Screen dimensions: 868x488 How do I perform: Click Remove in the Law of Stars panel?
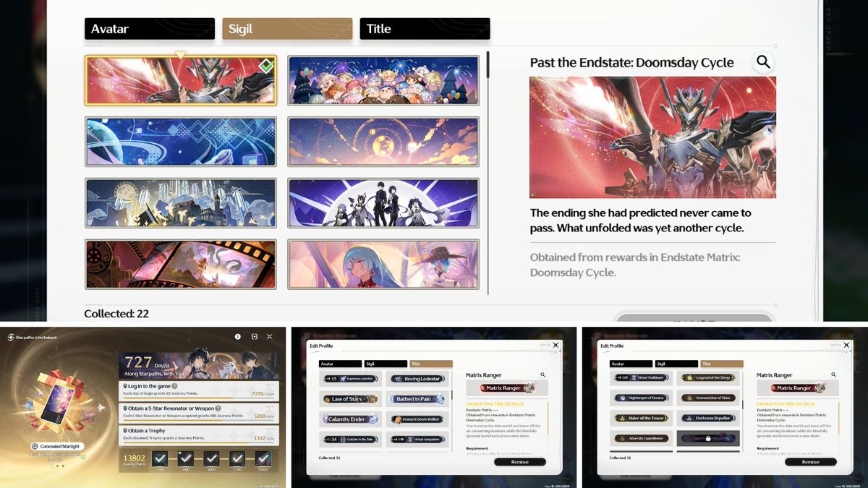click(520, 462)
